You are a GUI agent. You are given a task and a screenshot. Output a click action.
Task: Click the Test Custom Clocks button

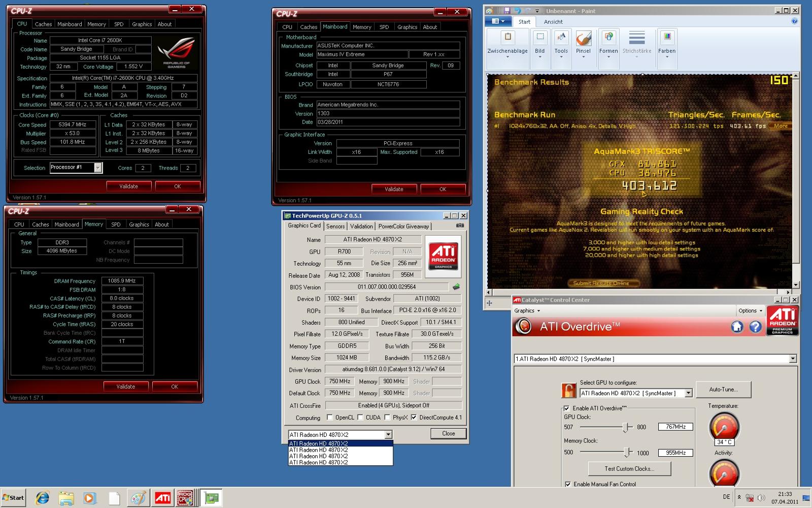point(629,468)
